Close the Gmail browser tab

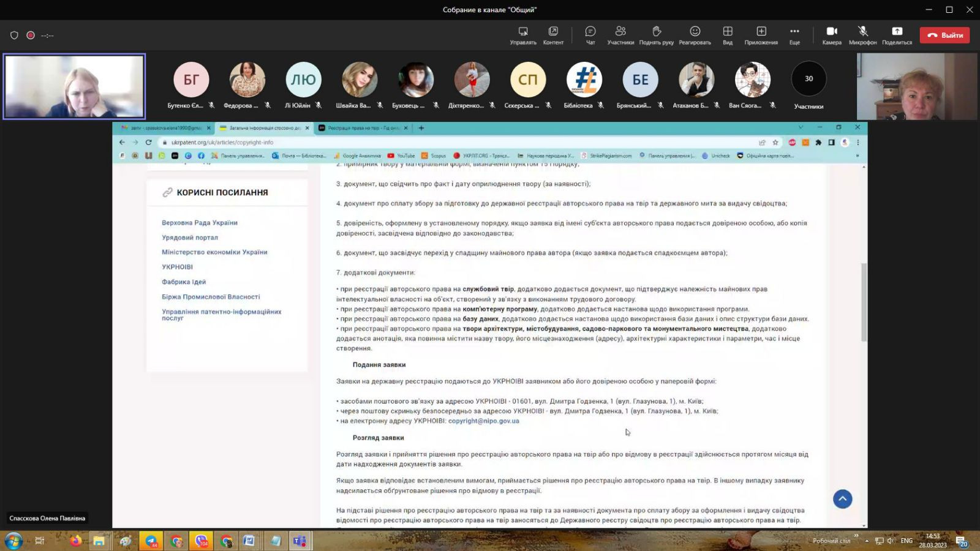208,128
